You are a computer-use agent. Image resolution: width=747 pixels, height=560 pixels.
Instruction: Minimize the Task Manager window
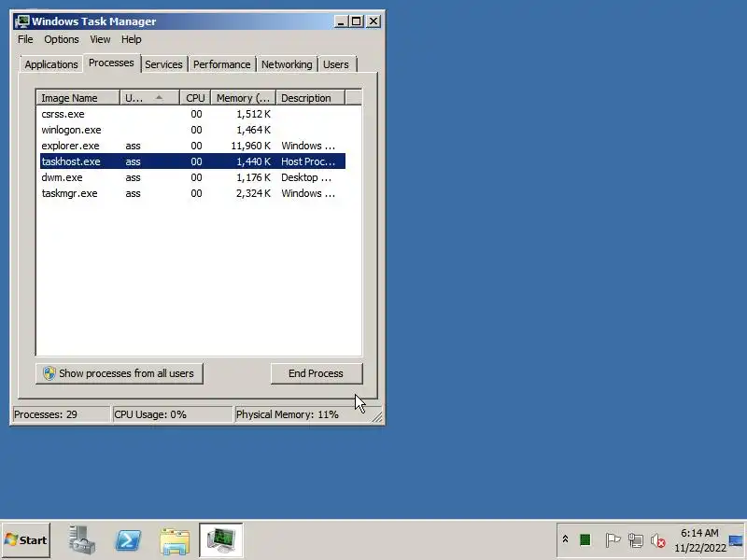click(x=341, y=21)
